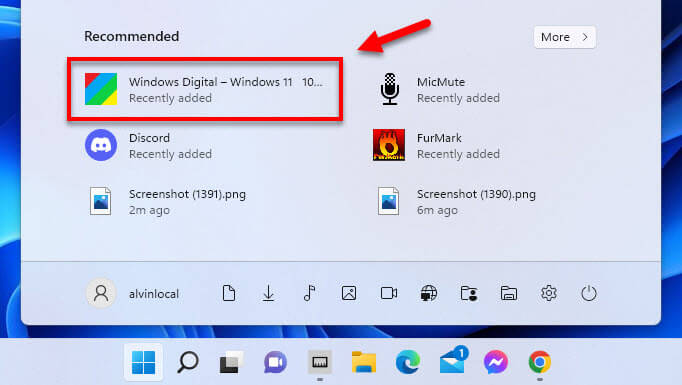Open the Music folder shortcut icon
This screenshot has width=682, height=385.
(309, 293)
